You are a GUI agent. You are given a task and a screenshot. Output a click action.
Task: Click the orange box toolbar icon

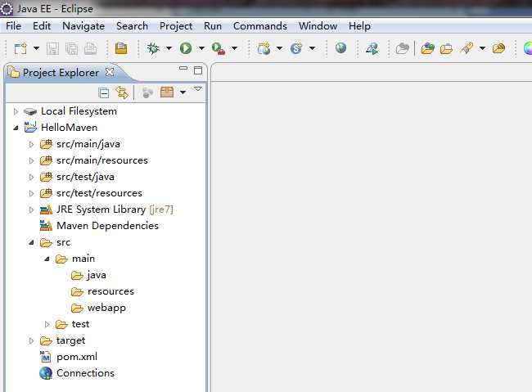121,48
